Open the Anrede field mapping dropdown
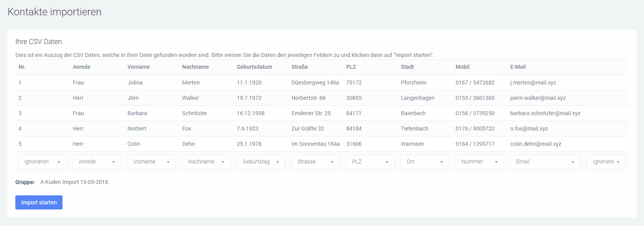 (96, 162)
